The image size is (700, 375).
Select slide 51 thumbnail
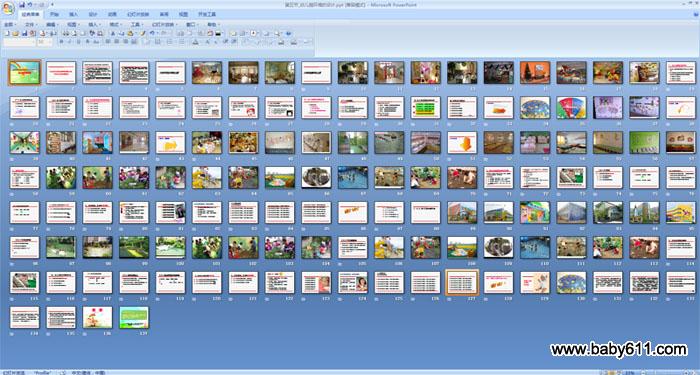(x=462, y=142)
